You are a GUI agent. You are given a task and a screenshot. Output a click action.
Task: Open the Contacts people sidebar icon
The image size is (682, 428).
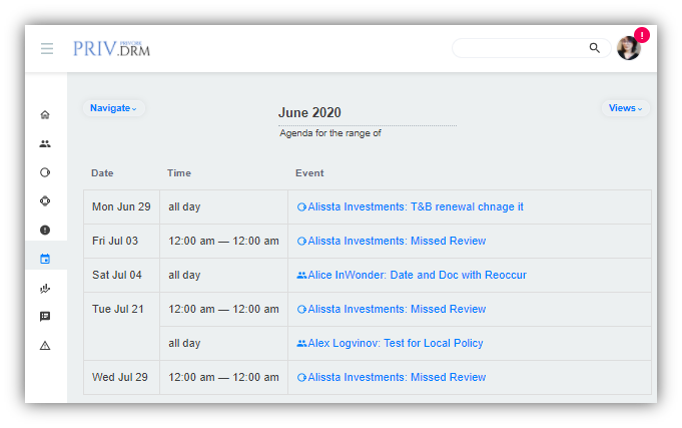click(45, 143)
